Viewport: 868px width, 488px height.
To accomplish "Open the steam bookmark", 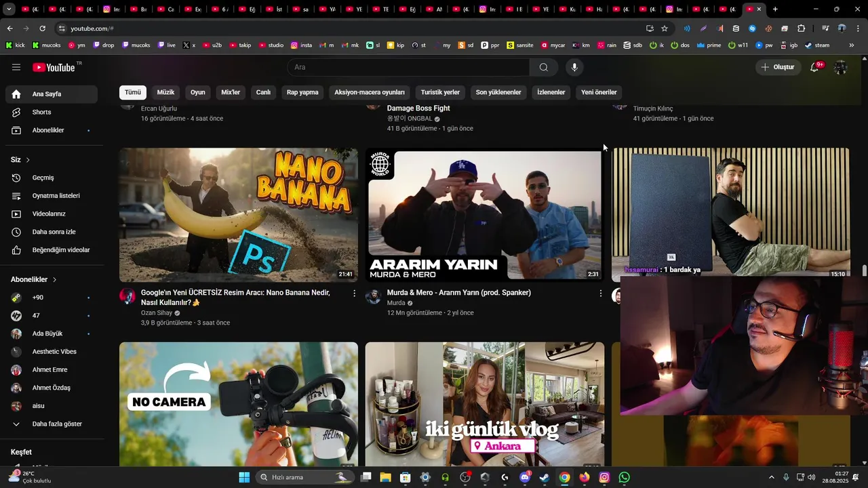I will pyautogui.click(x=817, y=45).
